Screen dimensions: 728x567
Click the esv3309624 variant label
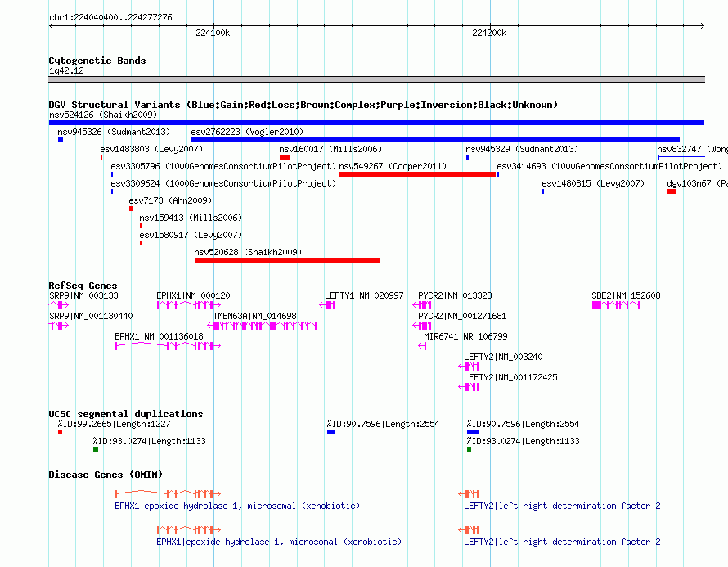point(223,183)
